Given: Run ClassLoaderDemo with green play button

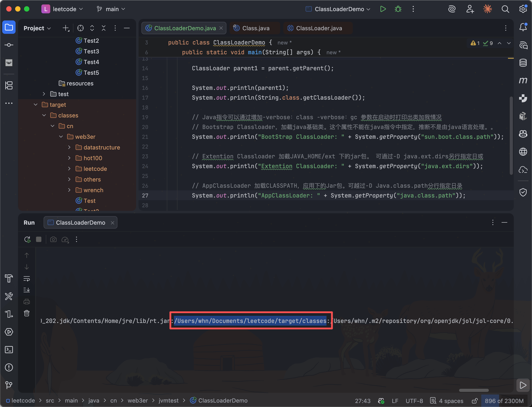Looking at the screenshot, I should click(383, 9).
